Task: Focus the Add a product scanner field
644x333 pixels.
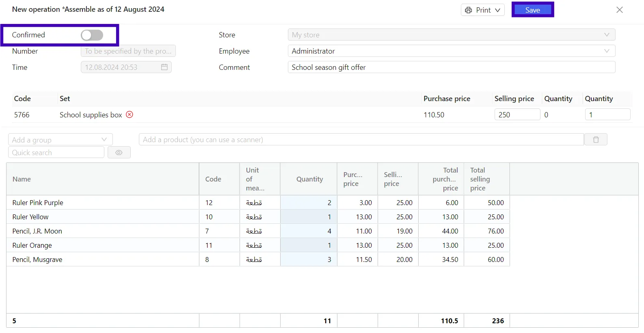Action: (x=361, y=140)
